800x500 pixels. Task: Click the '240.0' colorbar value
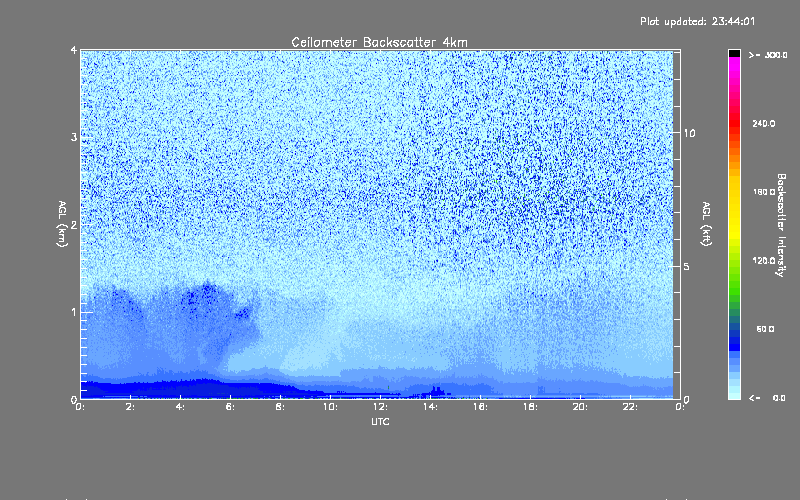764,124
